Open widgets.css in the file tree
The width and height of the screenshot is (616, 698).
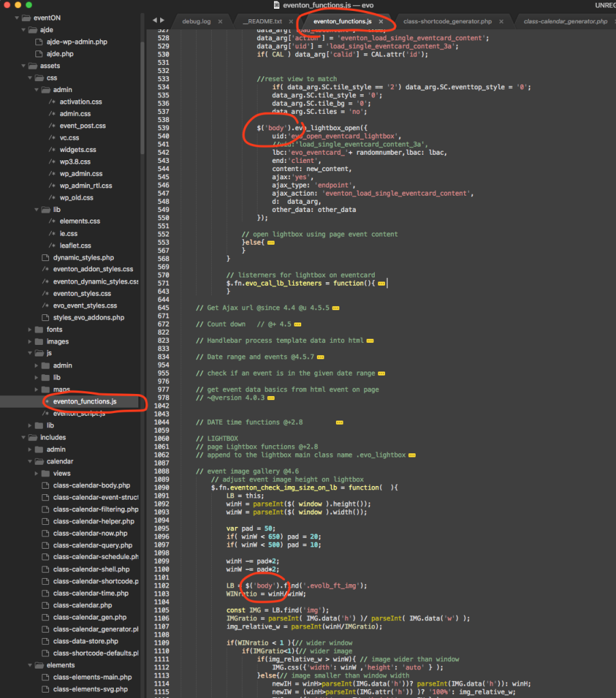[x=78, y=150]
